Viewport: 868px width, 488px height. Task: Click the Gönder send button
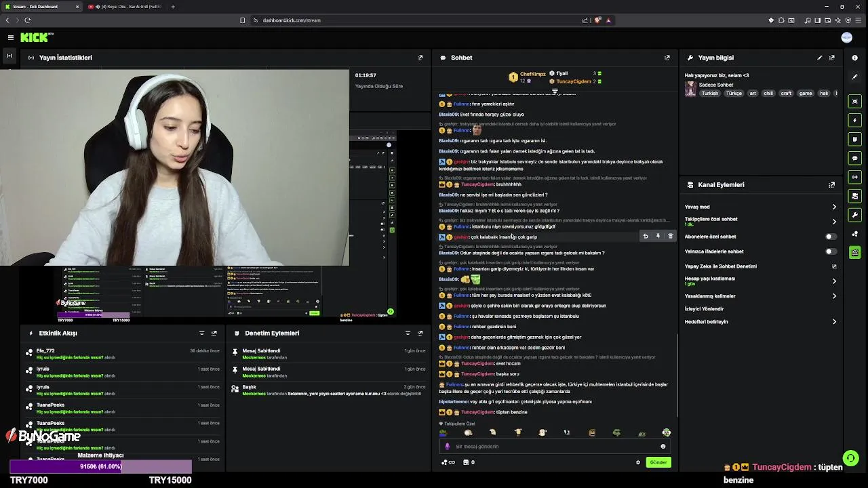658,462
